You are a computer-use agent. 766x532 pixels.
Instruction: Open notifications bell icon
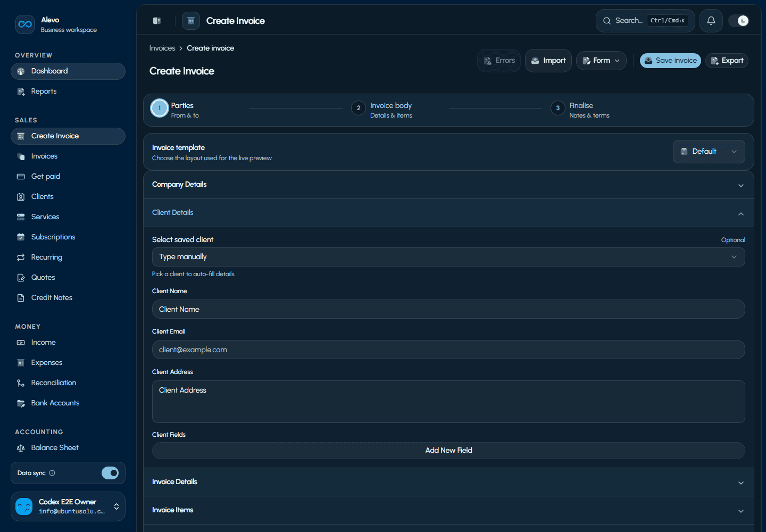coord(711,21)
